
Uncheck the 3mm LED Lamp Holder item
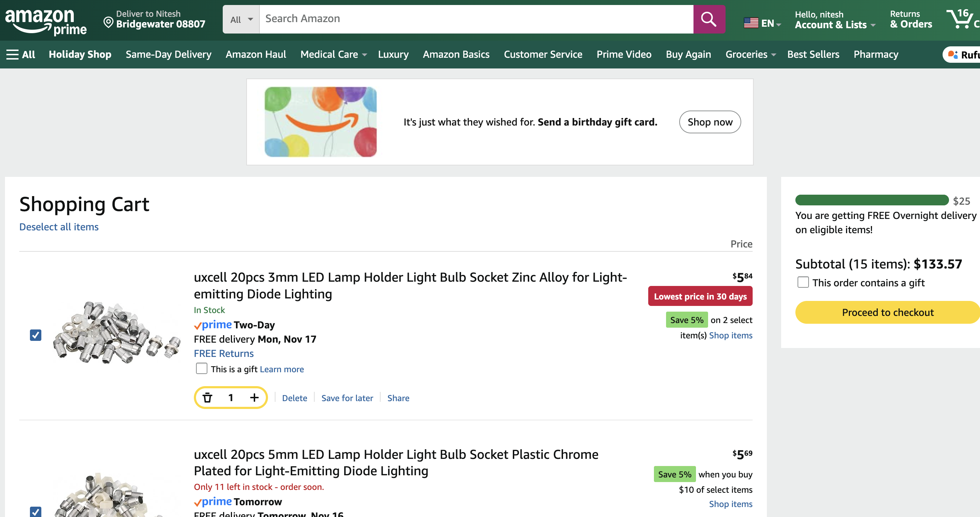coord(36,335)
